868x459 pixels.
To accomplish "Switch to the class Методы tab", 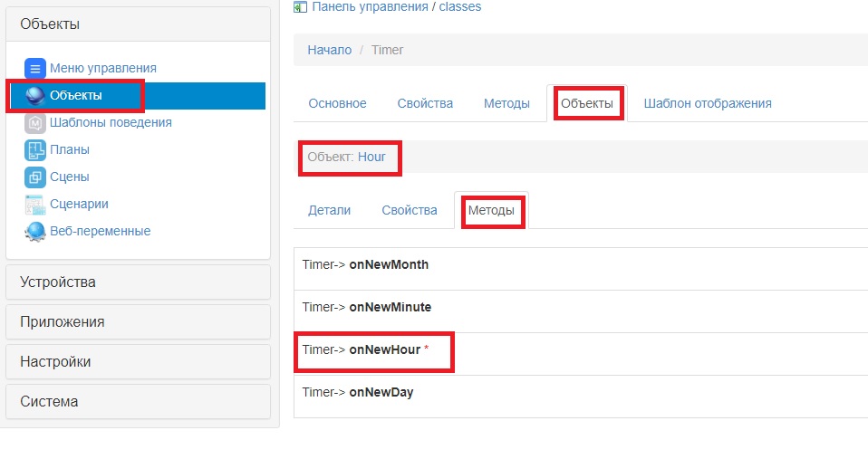I will coord(506,103).
